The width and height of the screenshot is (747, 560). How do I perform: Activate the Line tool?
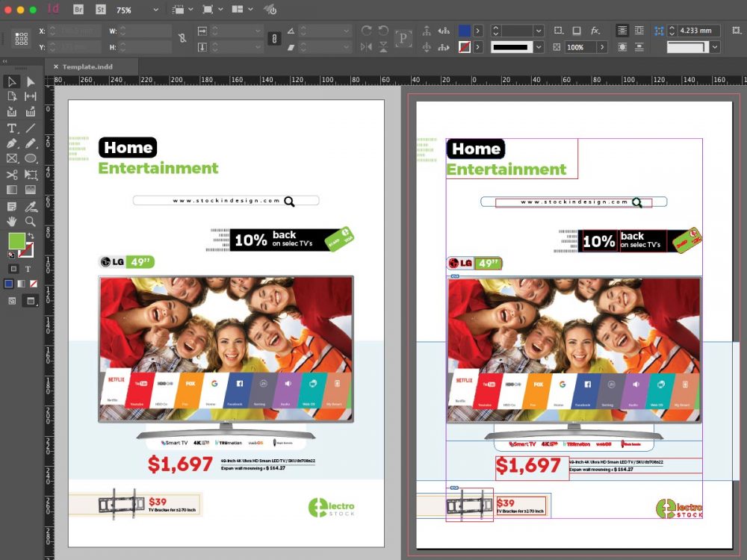coord(31,128)
